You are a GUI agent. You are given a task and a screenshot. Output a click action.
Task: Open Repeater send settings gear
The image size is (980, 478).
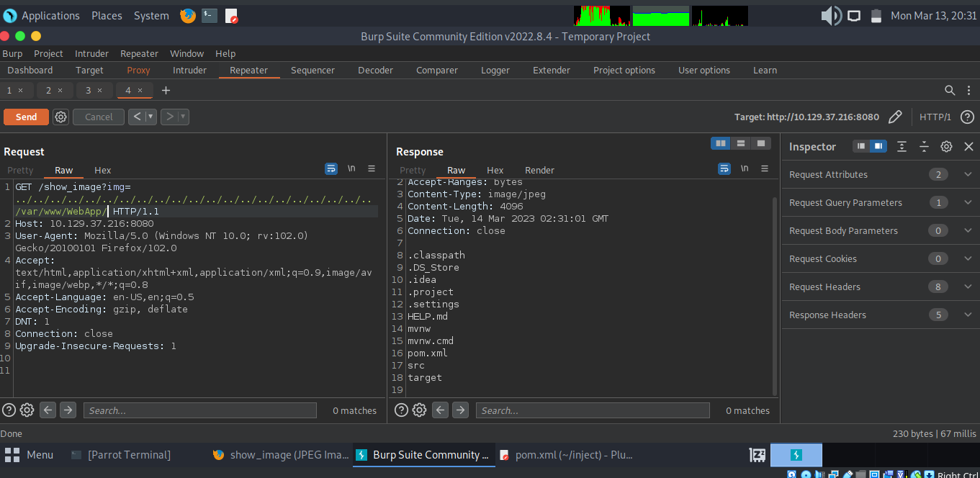pyautogui.click(x=61, y=117)
